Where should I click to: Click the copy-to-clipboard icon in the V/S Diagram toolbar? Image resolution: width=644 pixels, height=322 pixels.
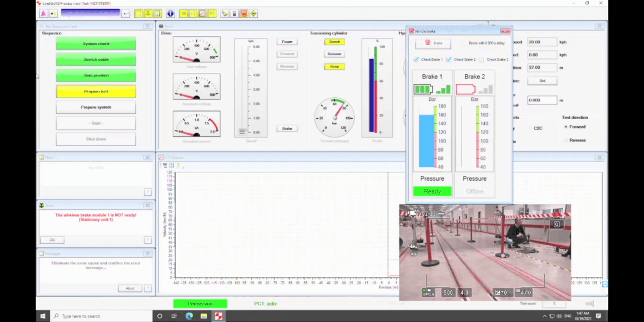171,165
